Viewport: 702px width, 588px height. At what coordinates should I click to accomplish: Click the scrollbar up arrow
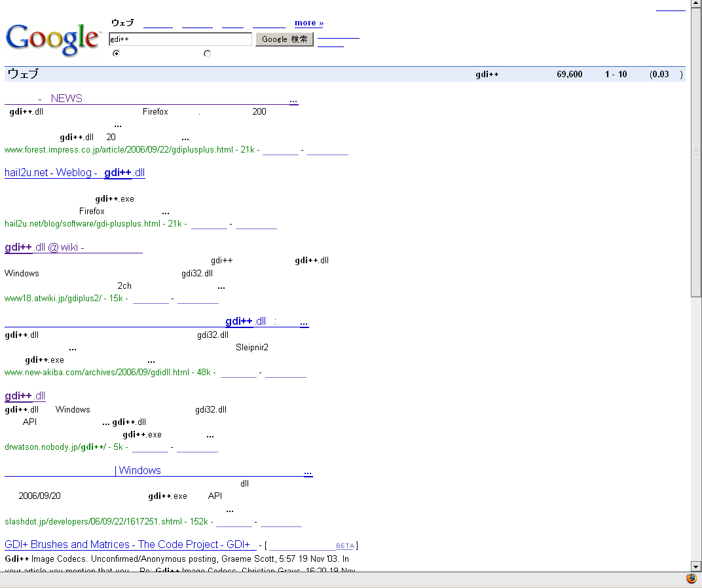(x=696, y=4)
